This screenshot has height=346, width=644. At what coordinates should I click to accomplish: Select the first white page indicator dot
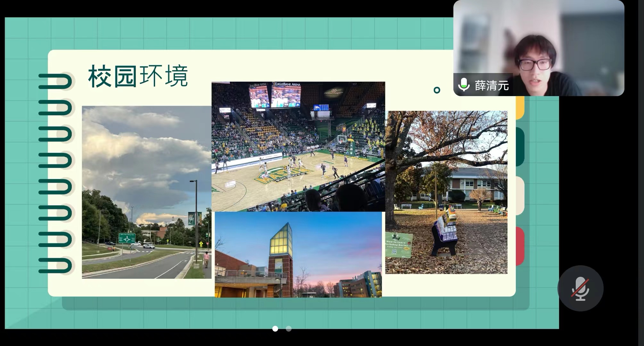275,329
